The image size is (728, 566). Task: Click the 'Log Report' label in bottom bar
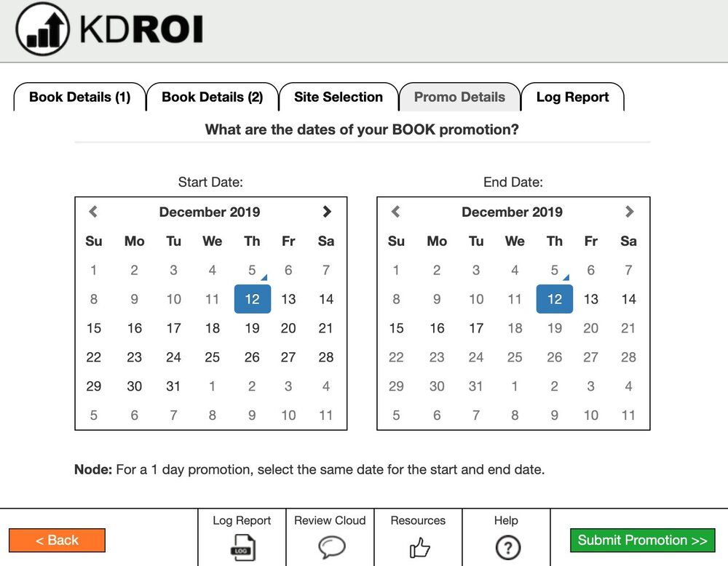pyautogui.click(x=242, y=521)
